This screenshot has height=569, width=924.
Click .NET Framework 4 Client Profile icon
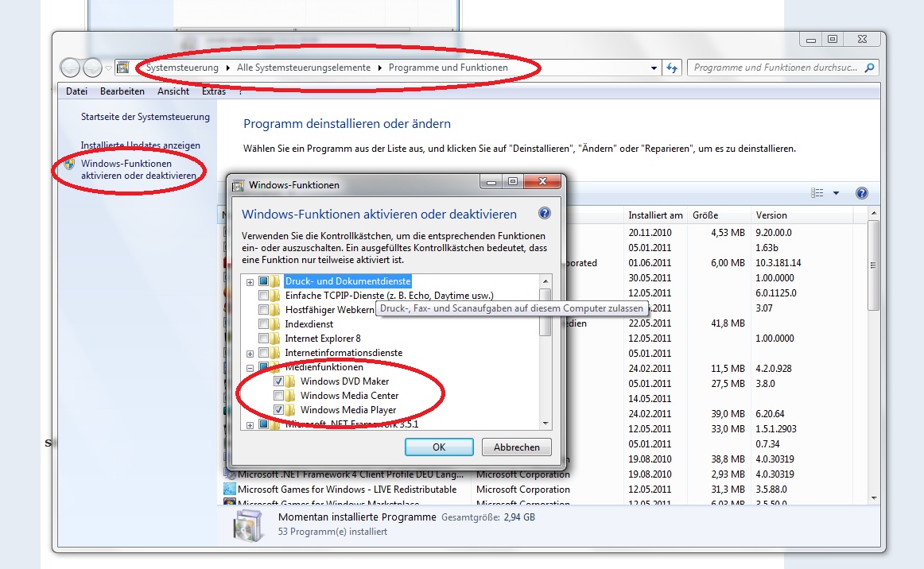[230, 474]
